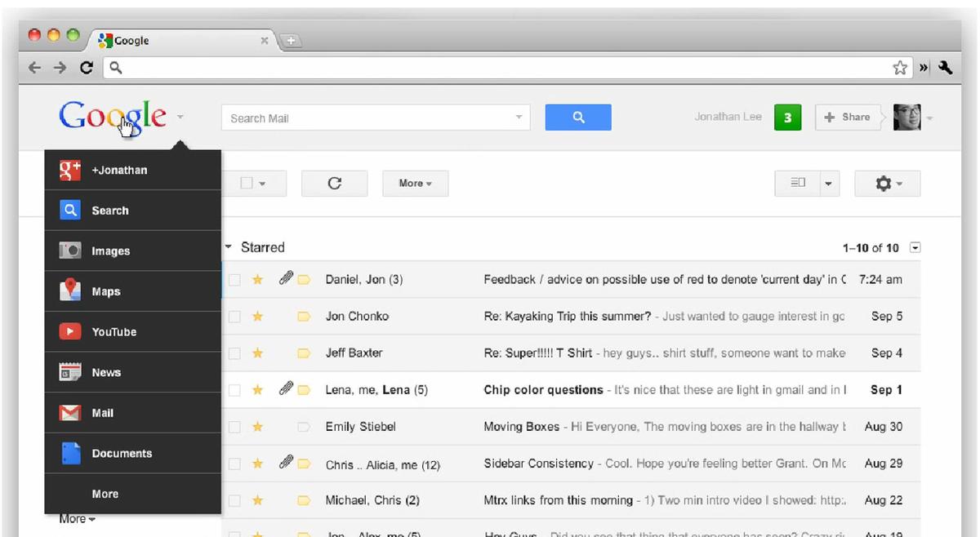The height and width of the screenshot is (537, 980).
Task: Open the account arrow beside the profile photo
Action: 929,118
